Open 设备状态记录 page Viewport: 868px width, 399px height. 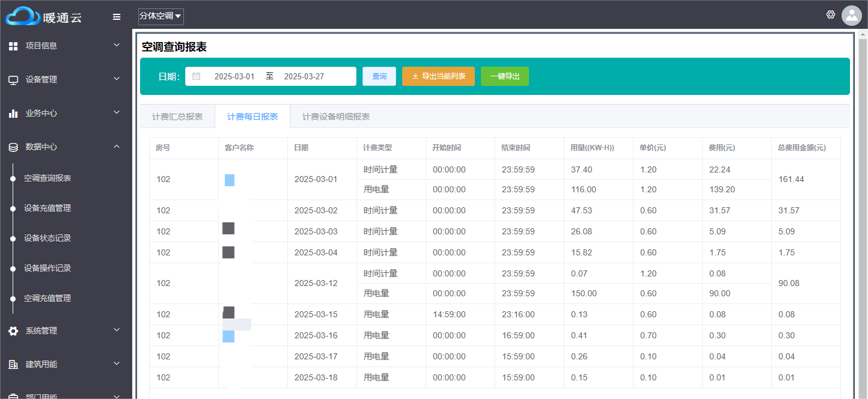click(47, 238)
